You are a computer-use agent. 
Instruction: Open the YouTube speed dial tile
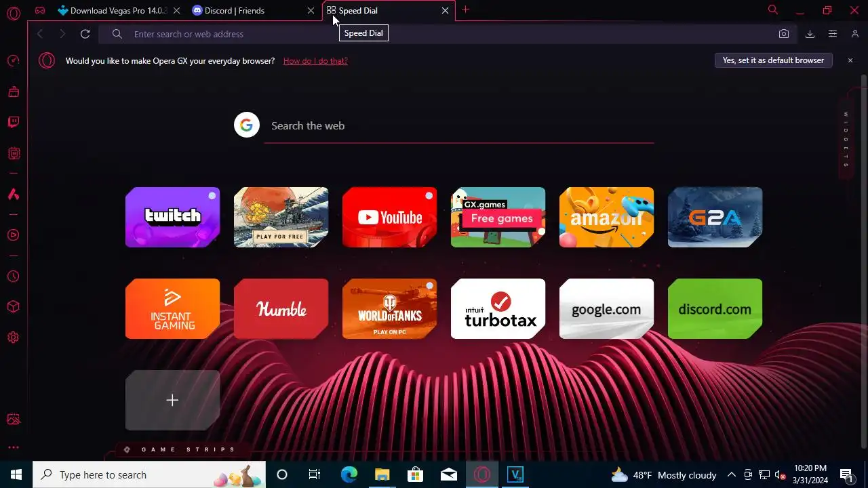(x=389, y=218)
